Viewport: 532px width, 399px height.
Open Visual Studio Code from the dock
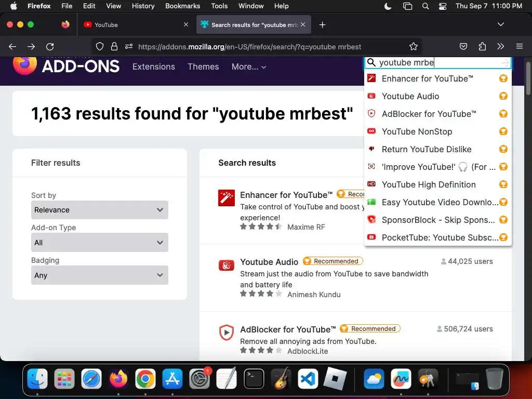coord(308,379)
